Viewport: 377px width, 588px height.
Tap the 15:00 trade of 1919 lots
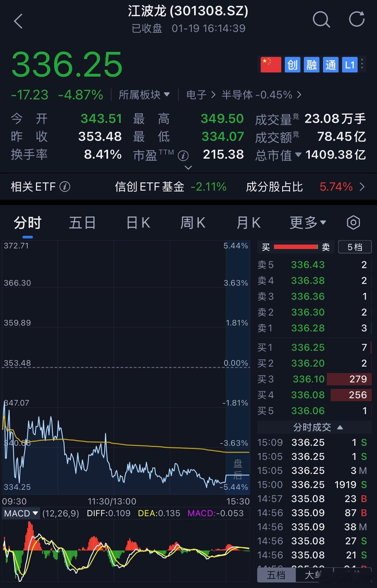click(312, 484)
